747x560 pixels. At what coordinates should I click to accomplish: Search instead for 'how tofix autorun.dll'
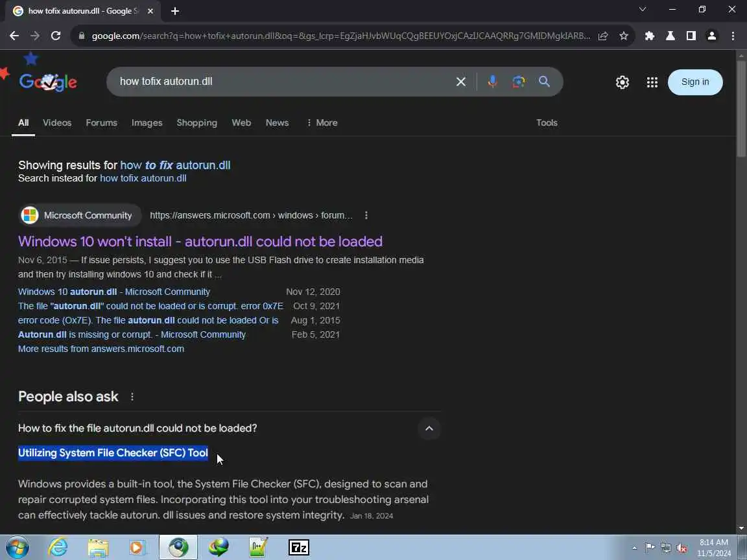[x=143, y=178]
